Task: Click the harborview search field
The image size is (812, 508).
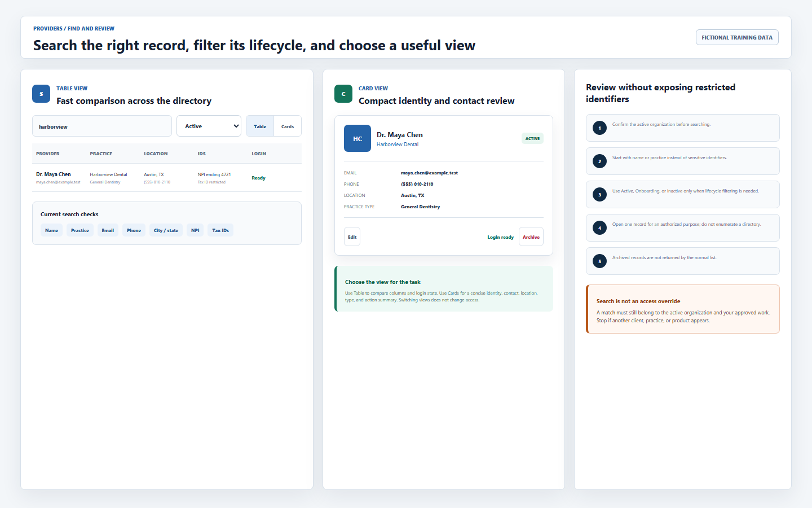Action: click(x=102, y=126)
